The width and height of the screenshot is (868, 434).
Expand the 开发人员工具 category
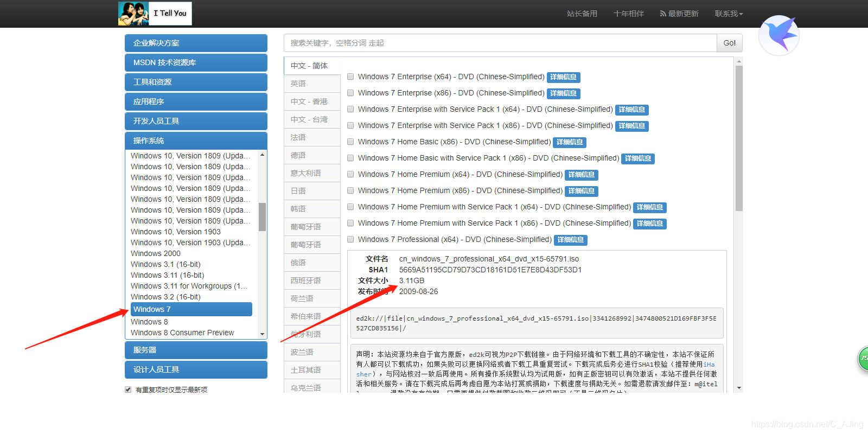point(196,121)
